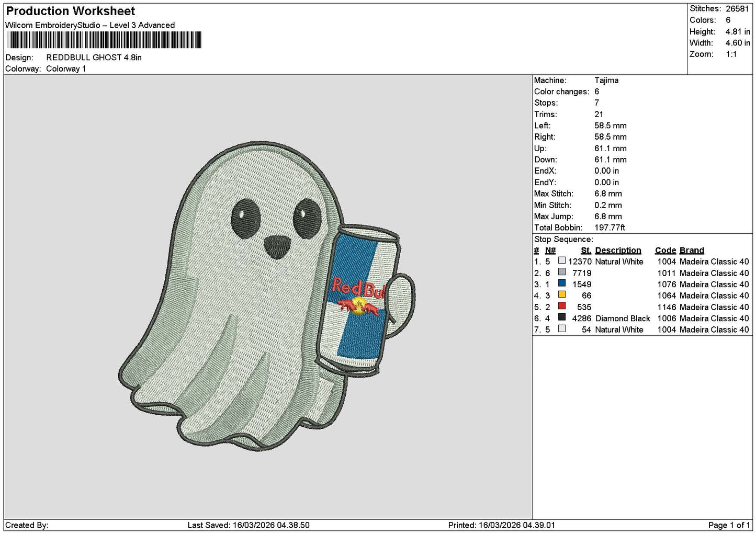
Task: Click the ghost embroidery design preview
Action: coord(267,296)
